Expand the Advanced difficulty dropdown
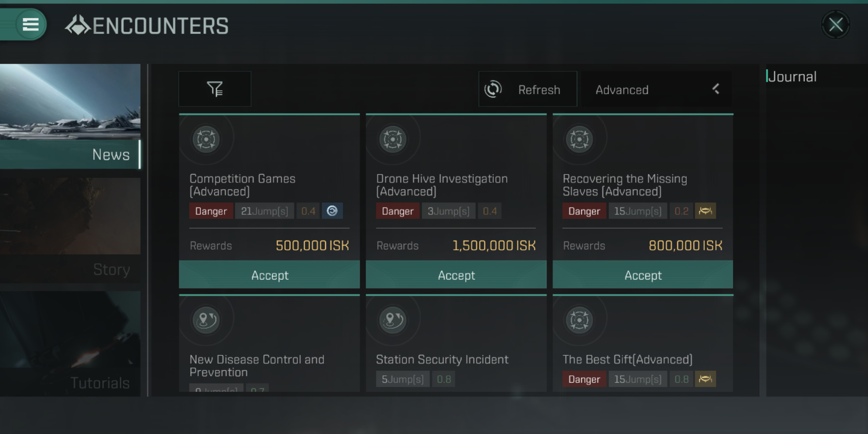 (x=655, y=89)
